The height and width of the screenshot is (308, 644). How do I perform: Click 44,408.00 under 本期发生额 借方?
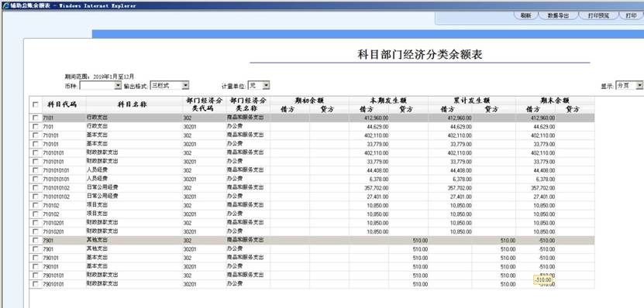(377, 170)
